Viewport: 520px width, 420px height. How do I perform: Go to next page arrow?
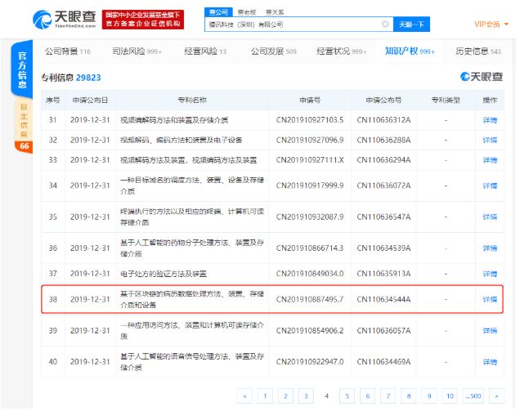[496, 395]
